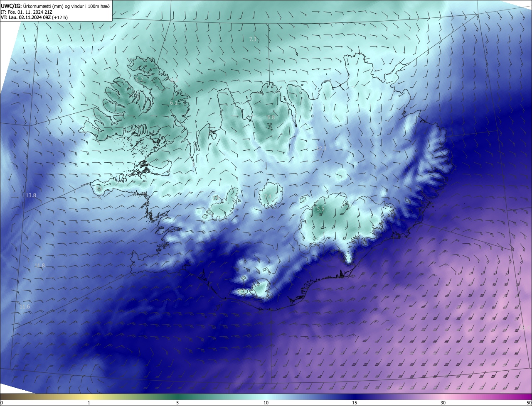Click the 6.2 value in the Westfjords
The height and width of the screenshot is (406, 532).
pos(139,79)
